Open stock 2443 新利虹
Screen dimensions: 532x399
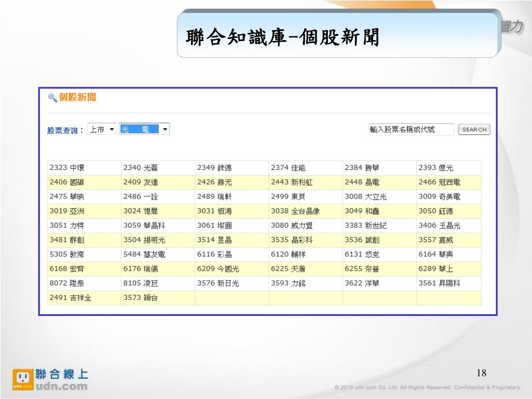pyautogui.click(x=292, y=182)
